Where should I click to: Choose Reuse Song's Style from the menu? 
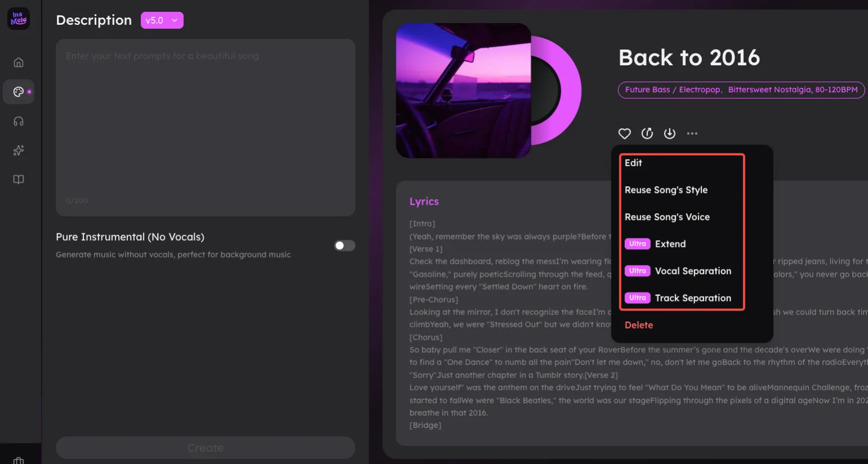tap(666, 190)
